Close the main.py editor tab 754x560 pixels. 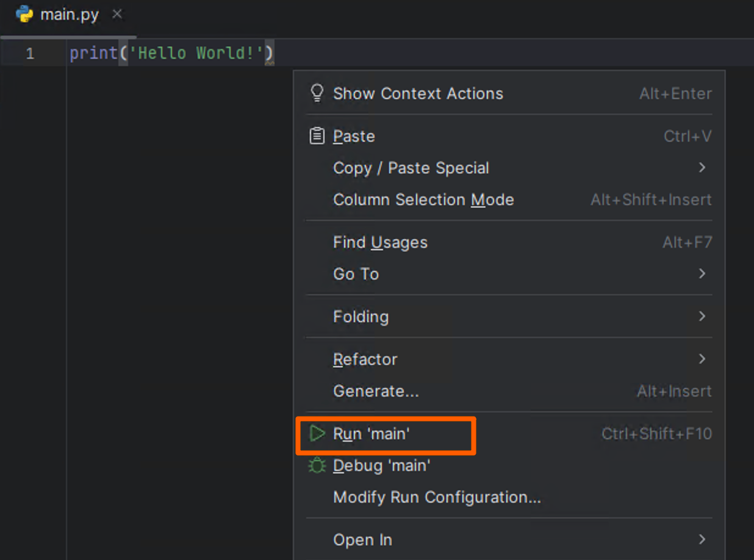(x=117, y=14)
